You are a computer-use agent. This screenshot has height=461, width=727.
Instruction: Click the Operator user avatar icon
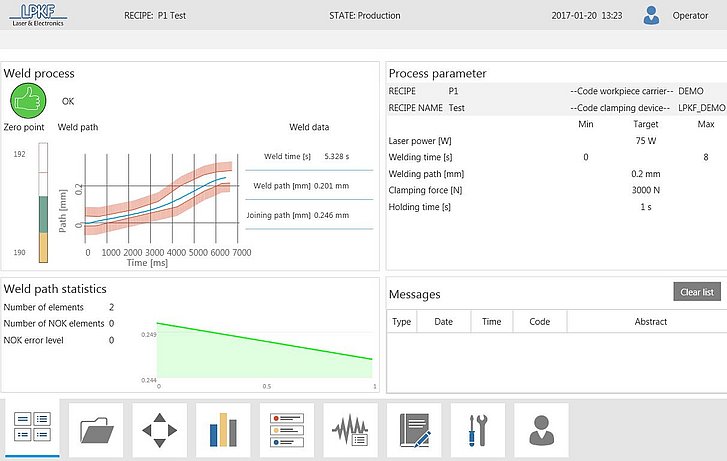(x=652, y=15)
